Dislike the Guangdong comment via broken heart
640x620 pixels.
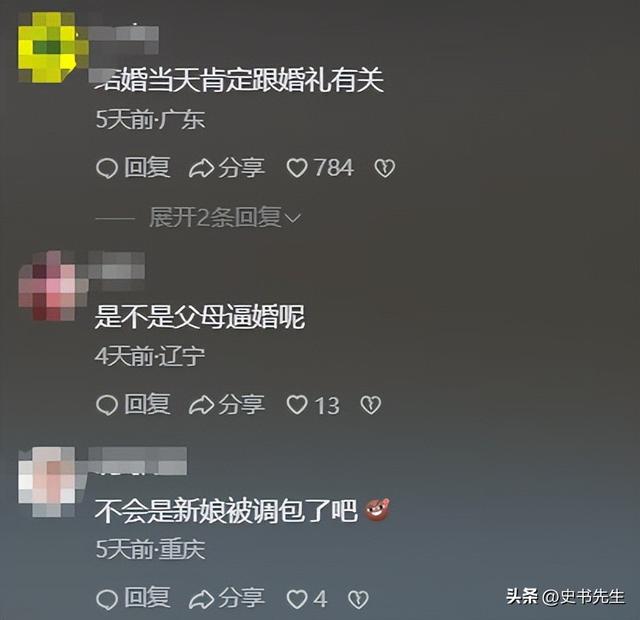click(384, 168)
